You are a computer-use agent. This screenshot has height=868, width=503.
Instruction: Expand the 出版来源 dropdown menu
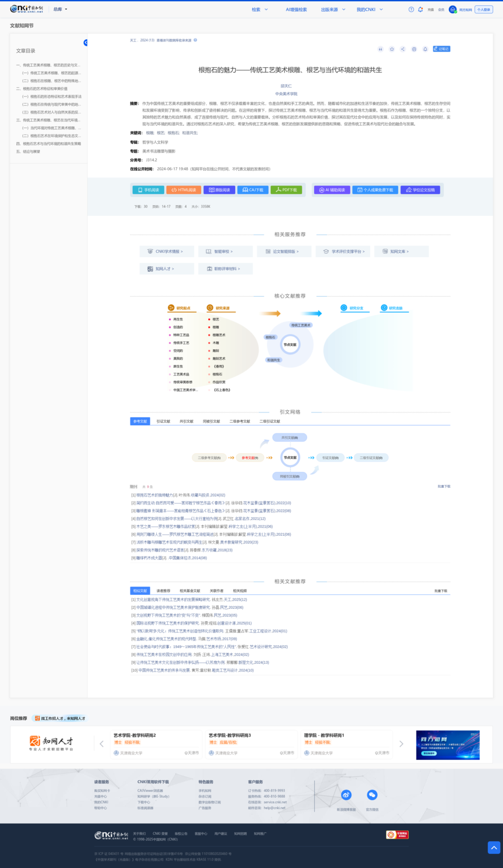click(x=333, y=9)
